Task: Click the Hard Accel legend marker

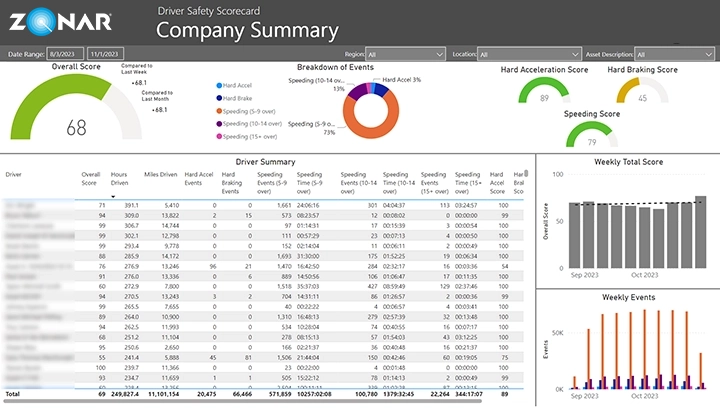Action: (219, 85)
